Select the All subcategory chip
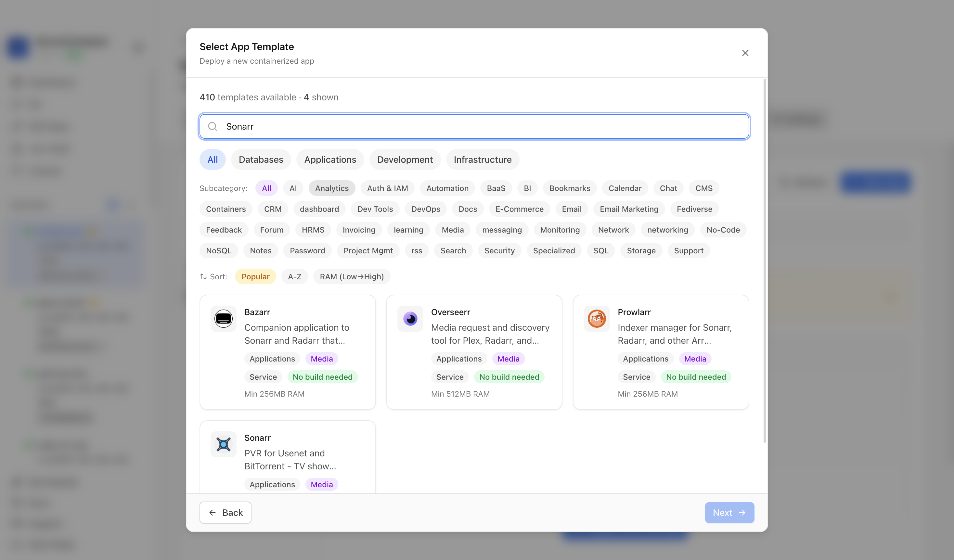 (x=266, y=188)
